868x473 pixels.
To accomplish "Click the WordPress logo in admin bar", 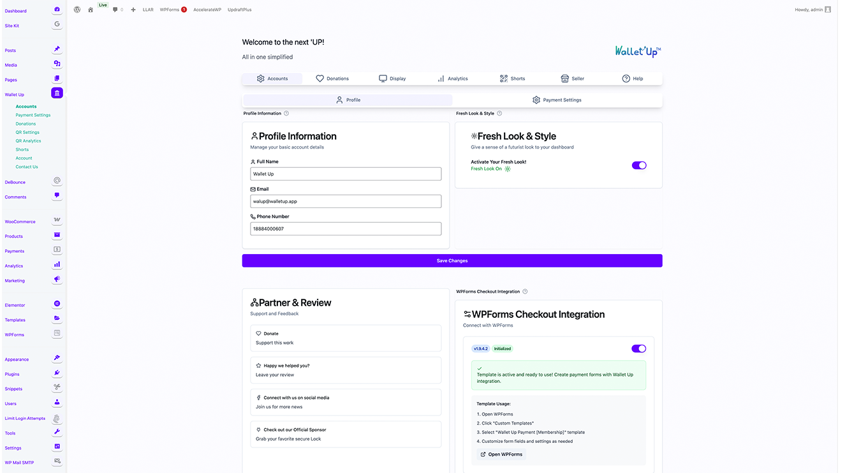I will [77, 10].
